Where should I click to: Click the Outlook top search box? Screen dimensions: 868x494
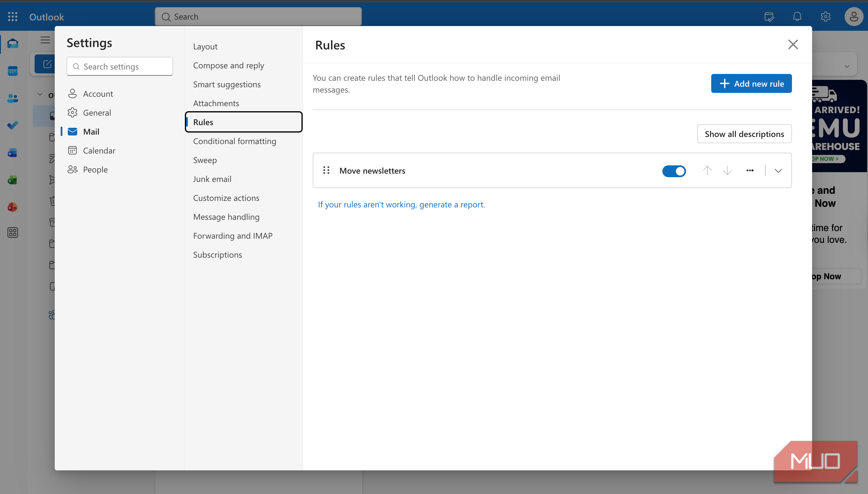click(258, 17)
